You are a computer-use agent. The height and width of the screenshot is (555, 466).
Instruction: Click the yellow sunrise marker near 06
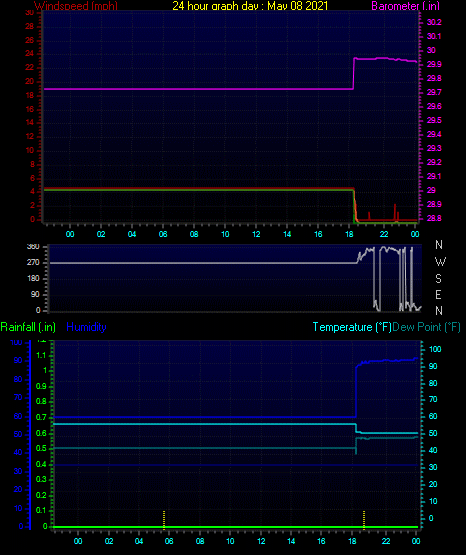(x=164, y=520)
